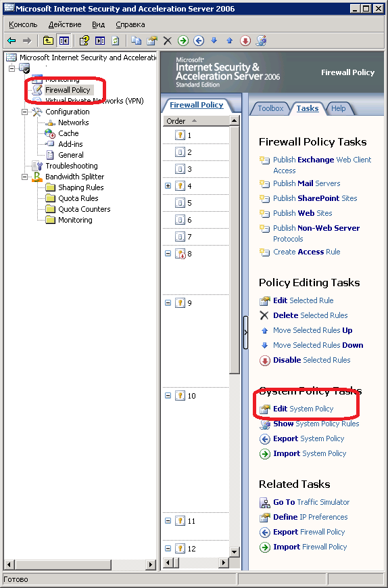Click Show System Policy Rules link
The width and height of the screenshot is (388, 588).
[316, 424]
